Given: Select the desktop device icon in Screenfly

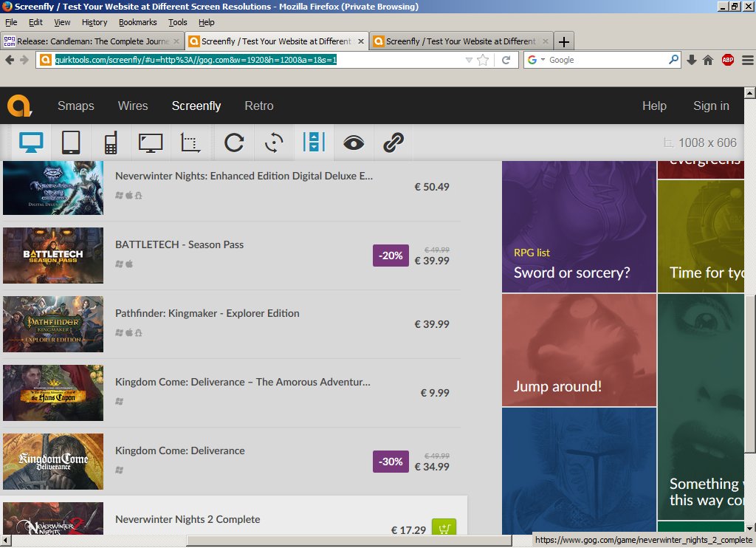Looking at the screenshot, I should [31, 143].
